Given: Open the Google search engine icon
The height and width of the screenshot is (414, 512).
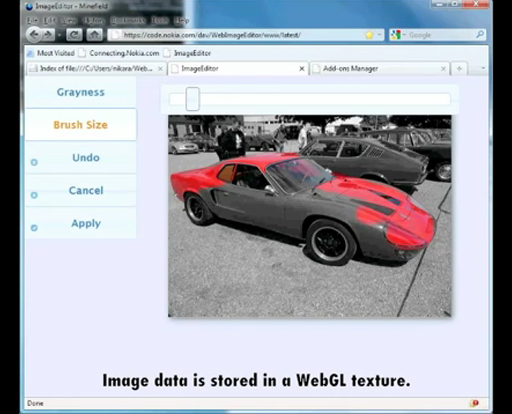Looking at the screenshot, I should [x=396, y=35].
